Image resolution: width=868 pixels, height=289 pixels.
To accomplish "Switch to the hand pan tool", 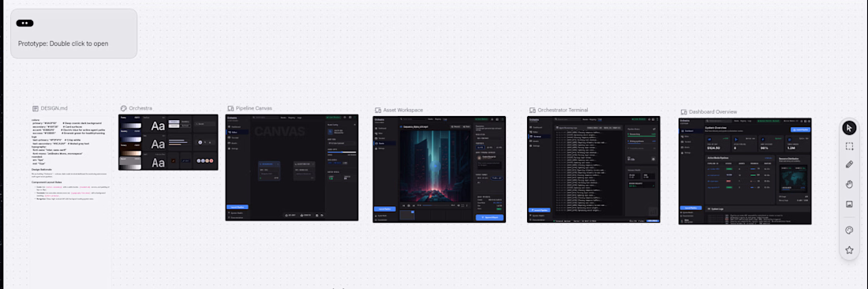I will point(849,184).
